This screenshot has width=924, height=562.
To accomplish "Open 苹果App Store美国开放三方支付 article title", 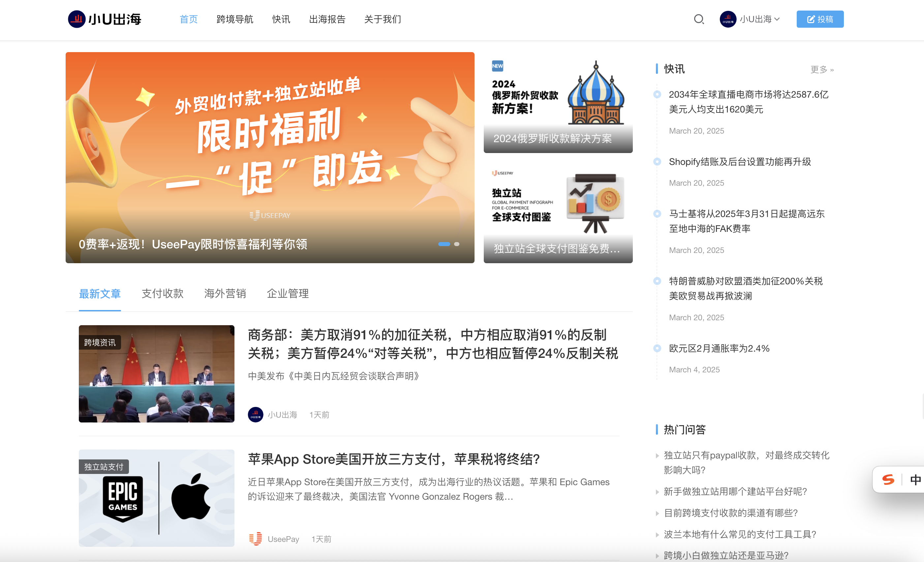I will 394,459.
